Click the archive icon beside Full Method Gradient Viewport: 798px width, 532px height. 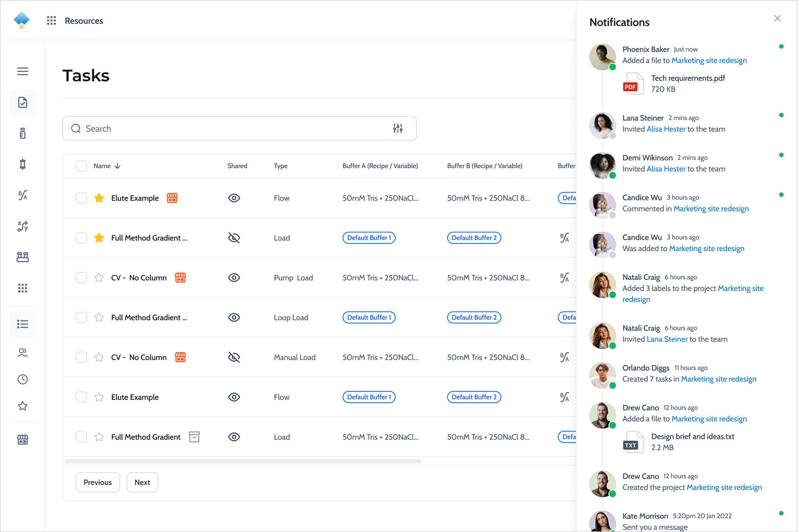tap(194, 437)
